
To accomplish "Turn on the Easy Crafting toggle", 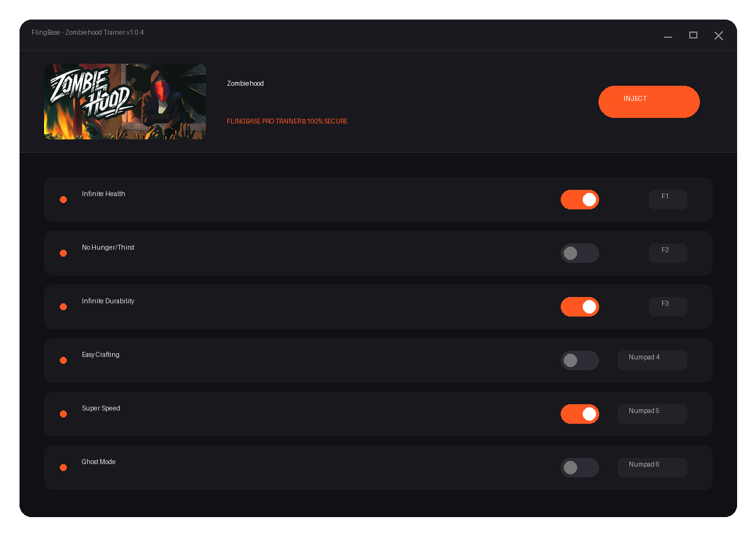I will tap(580, 360).
